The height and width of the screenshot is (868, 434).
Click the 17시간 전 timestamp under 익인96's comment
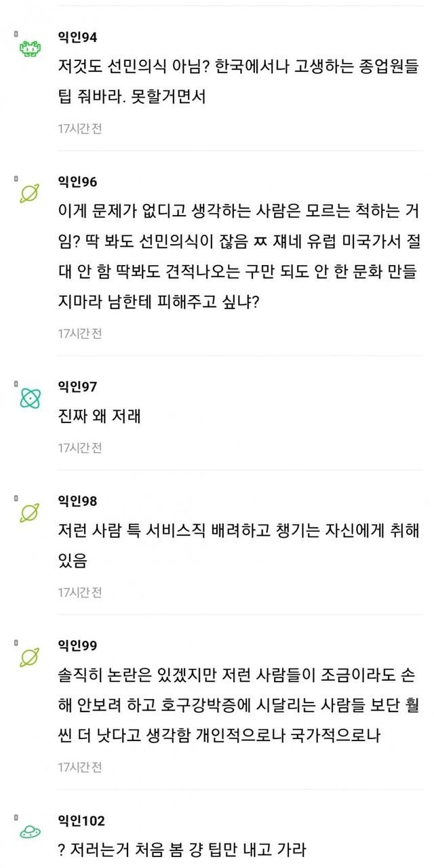coord(79,333)
